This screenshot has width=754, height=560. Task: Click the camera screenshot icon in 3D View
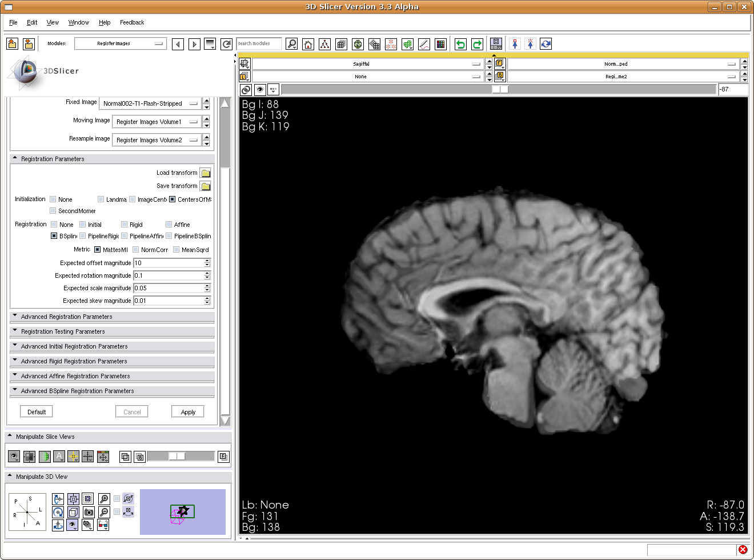(x=89, y=512)
